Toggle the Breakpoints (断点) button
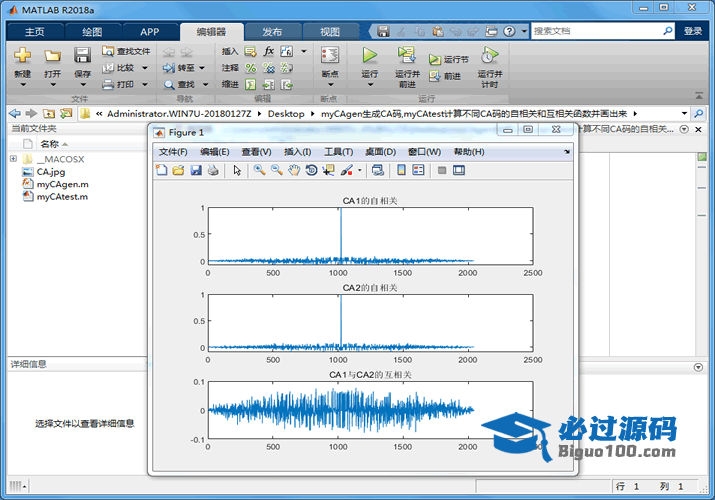Image resolution: width=715 pixels, height=500 pixels. click(x=329, y=57)
